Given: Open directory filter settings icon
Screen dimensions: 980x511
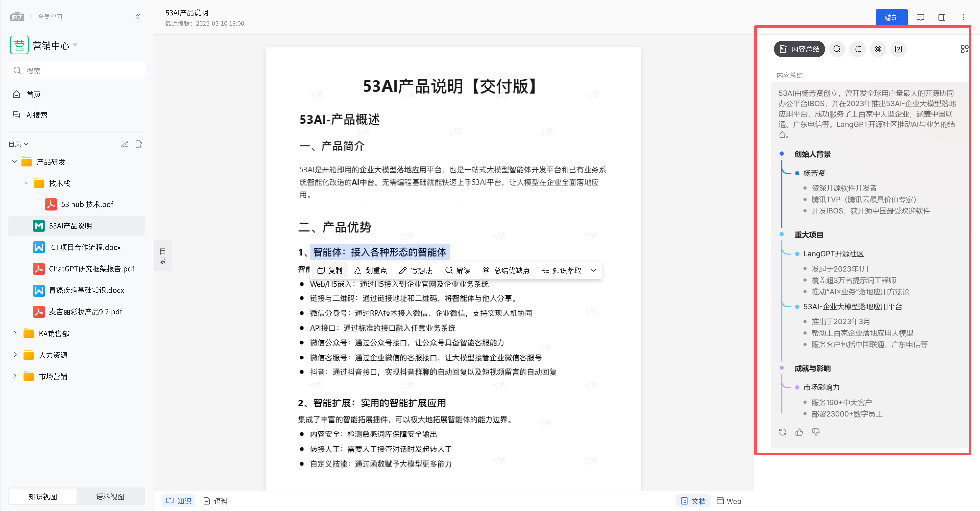Looking at the screenshot, I should point(124,144).
